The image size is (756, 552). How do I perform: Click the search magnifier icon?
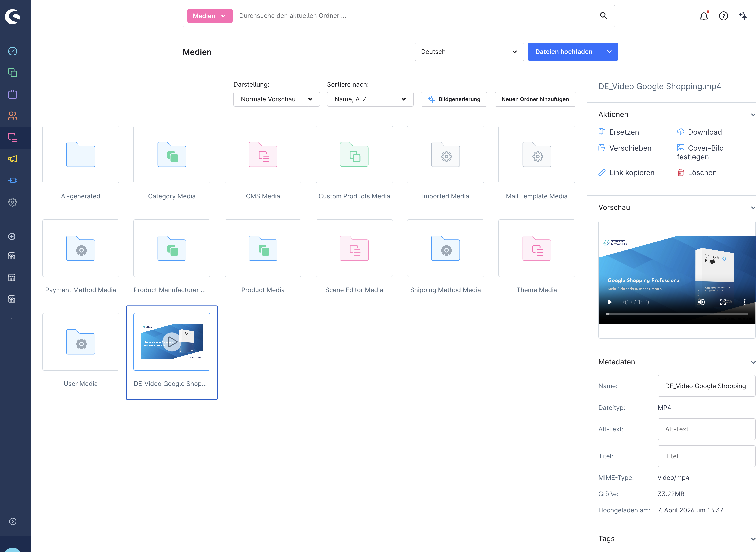(603, 16)
